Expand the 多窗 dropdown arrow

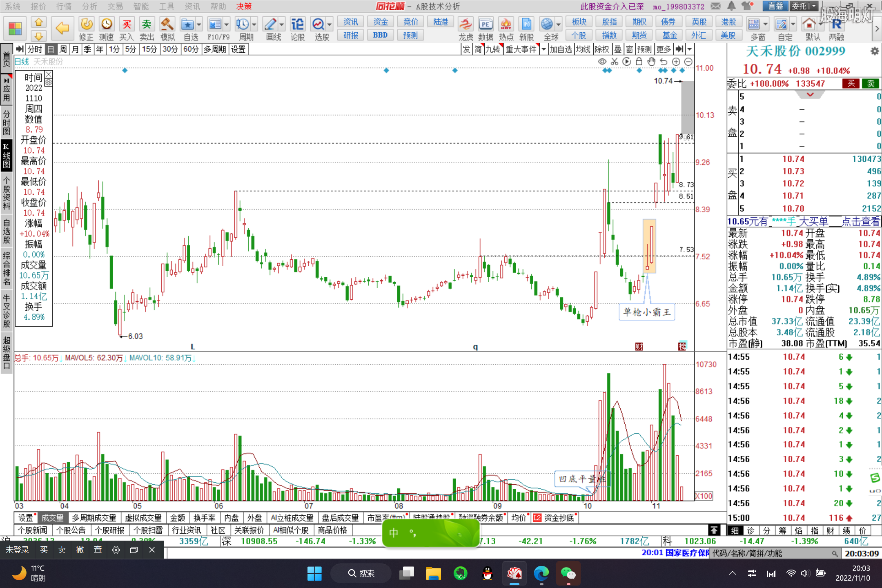[x=765, y=24]
